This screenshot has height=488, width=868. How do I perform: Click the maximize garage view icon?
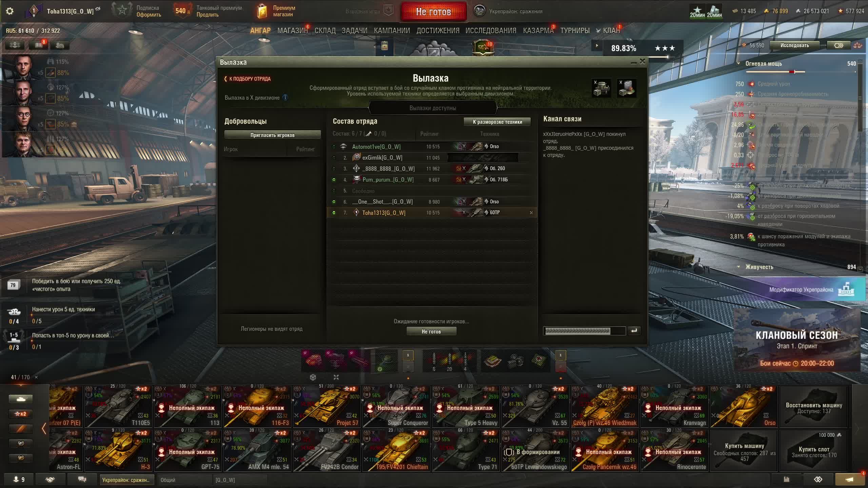[x=336, y=377]
